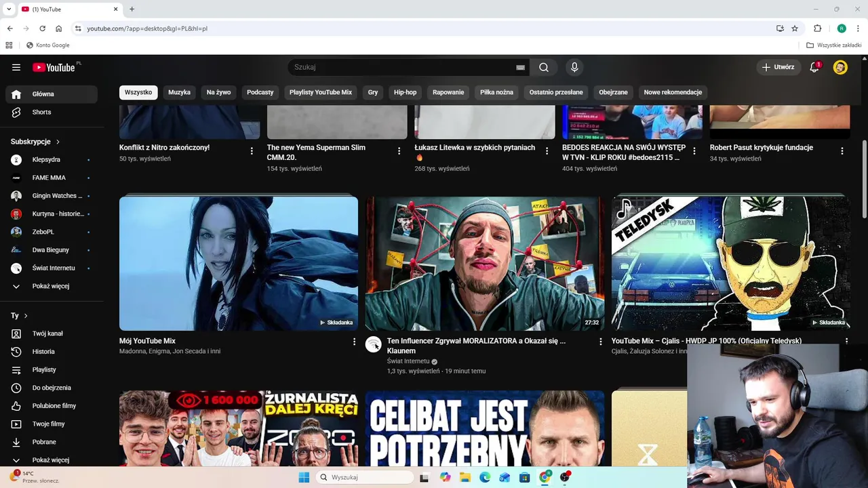Reload the page in Chrome
Viewport: 868px width, 488px height.
coord(42,28)
